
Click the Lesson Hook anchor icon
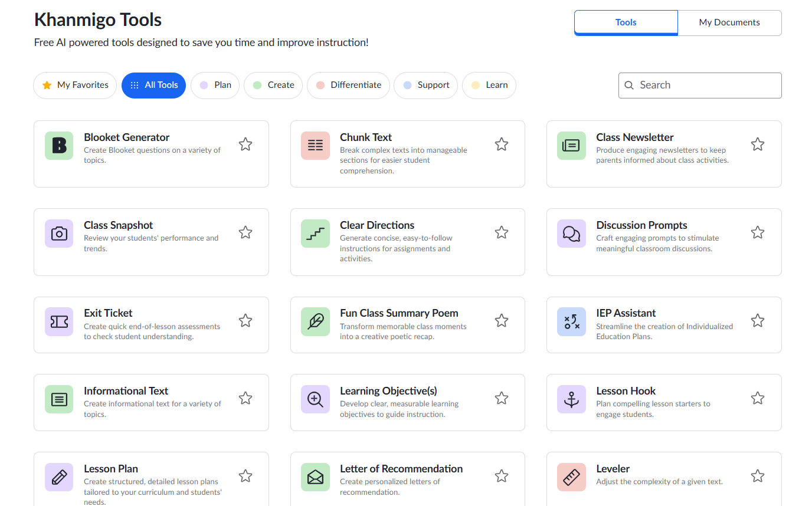pyautogui.click(x=571, y=399)
